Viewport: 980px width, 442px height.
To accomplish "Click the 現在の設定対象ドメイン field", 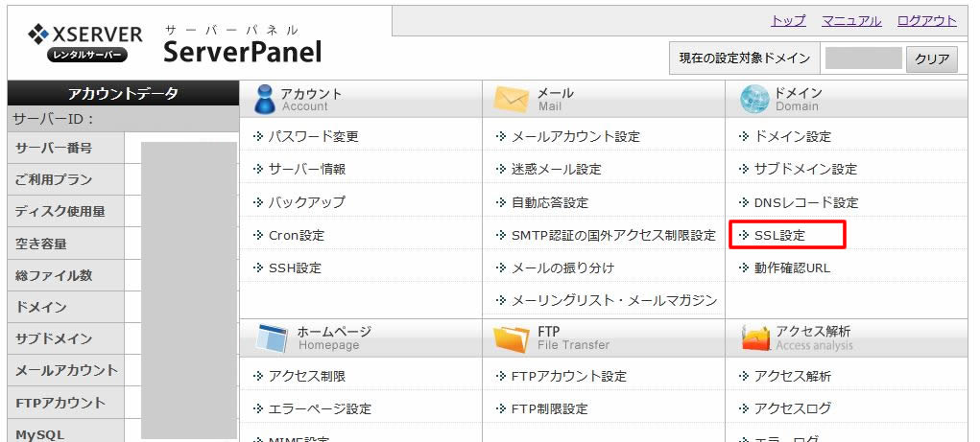I will (864, 58).
